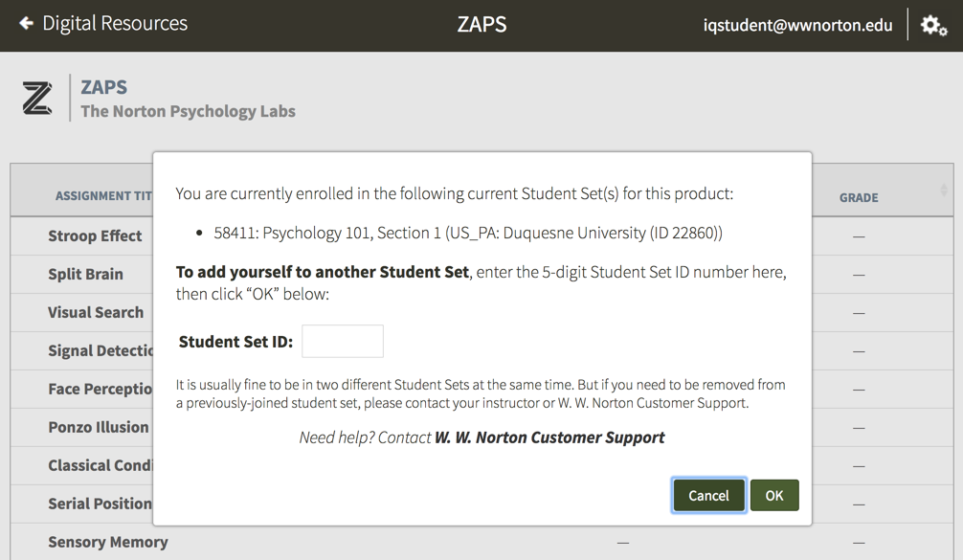
Task: Click the iqstudent@wwnorton.edu account label
Action: point(797,26)
